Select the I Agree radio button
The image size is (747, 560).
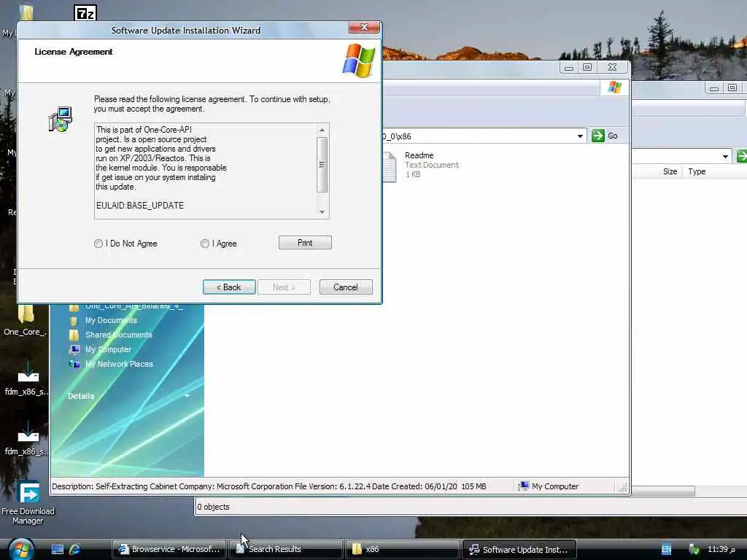tap(205, 244)
